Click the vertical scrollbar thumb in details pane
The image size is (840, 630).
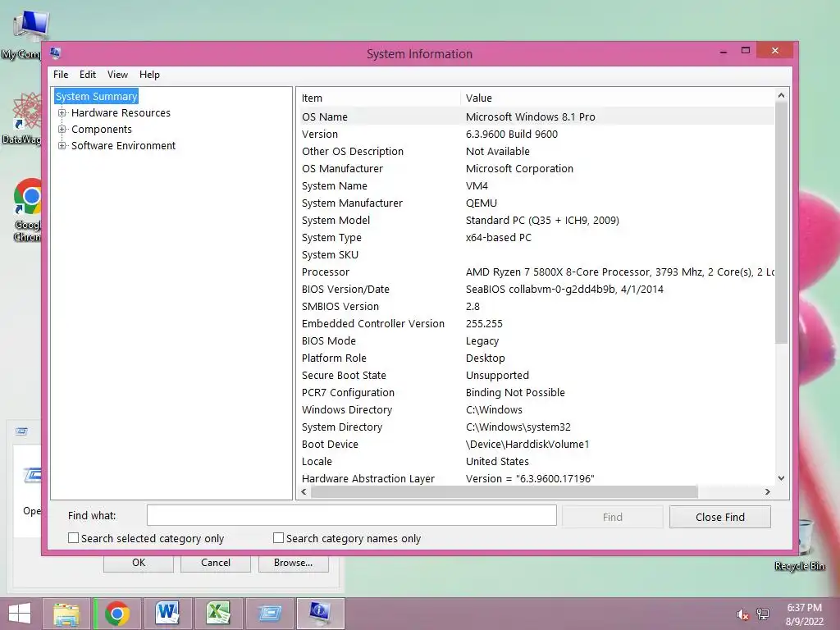(781, 223)
